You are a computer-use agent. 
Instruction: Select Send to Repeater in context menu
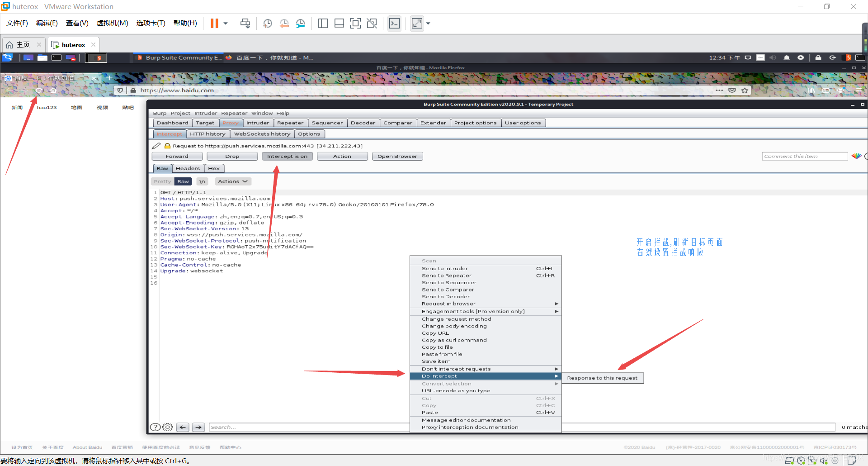(x=486, y=276)
